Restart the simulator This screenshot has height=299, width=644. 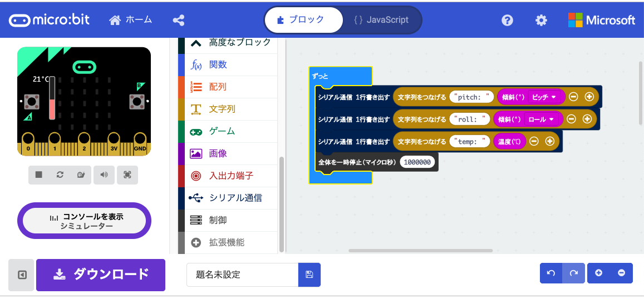[x=60, y=175]
